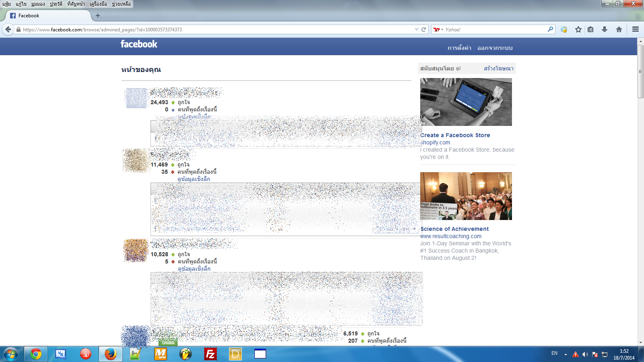Open a new tab with plus button
The image size is (644, 362).
(x=97, y=16)
